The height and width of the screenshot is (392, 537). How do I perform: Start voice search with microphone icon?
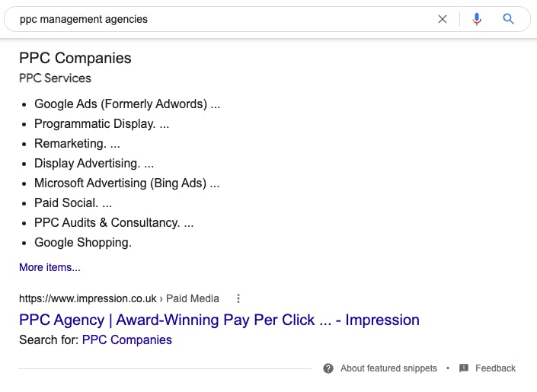[x=477, y=19]
